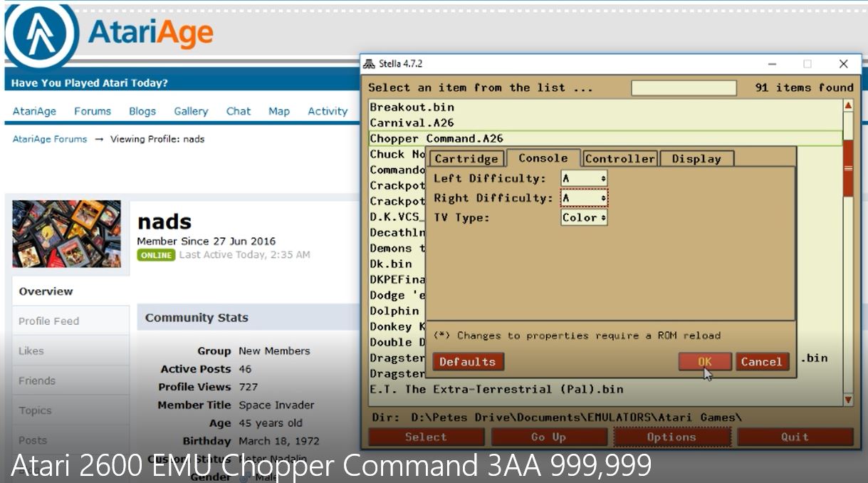Open the Display tab
Viewport: 868px width, 483px height.
(696, 159)
